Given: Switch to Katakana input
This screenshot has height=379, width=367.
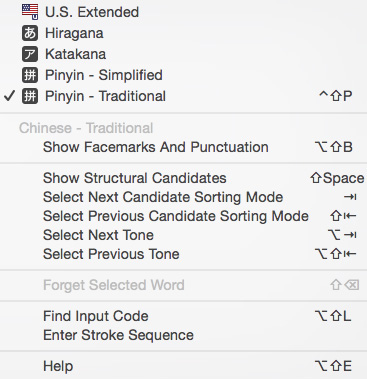Looking at the screenshot, I should [x=183, y=54].
